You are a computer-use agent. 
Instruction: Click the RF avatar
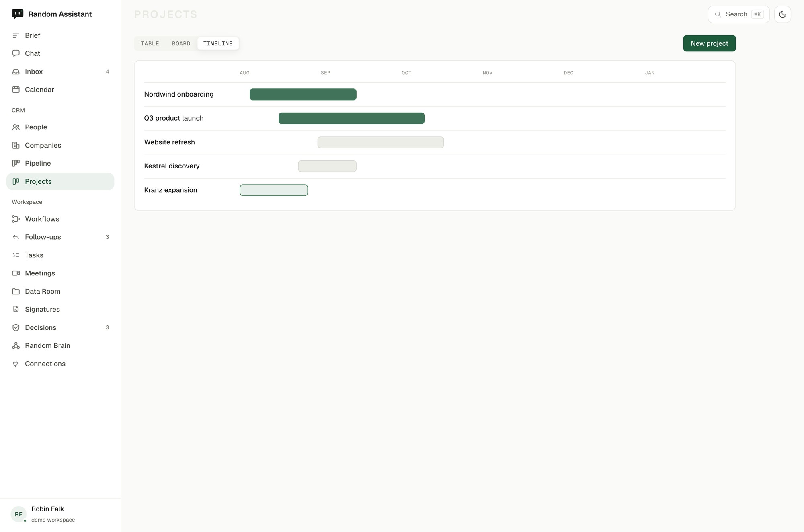tap(18, 514)
